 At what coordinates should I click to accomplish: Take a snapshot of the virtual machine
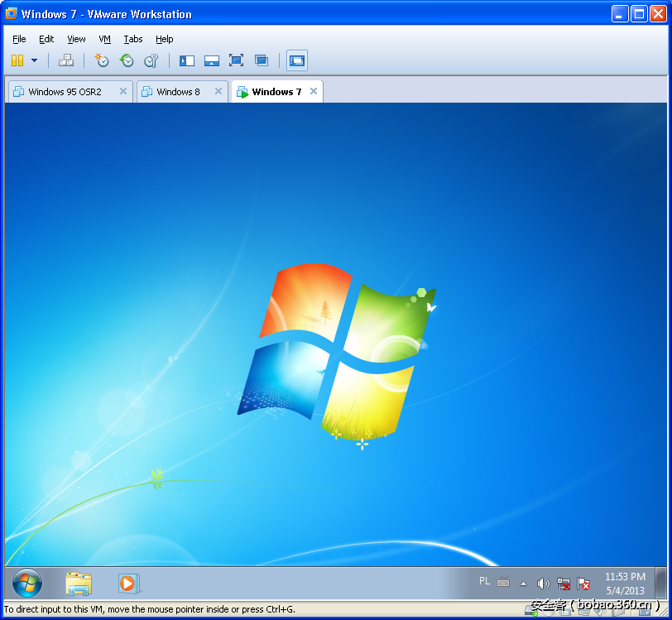point(102,60)
